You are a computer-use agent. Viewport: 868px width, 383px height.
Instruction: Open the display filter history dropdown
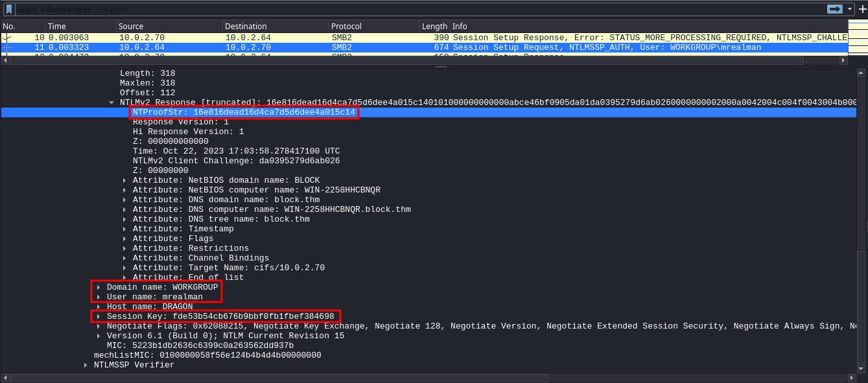click(x=850, y=10)
